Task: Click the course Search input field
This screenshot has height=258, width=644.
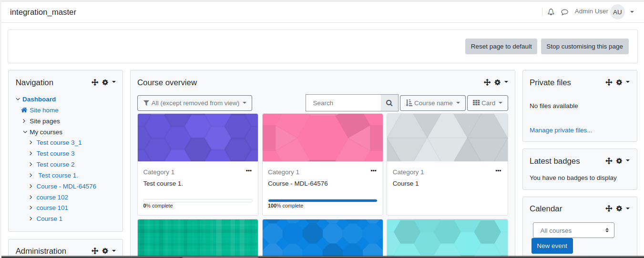Action: click(x=343, y=103)
